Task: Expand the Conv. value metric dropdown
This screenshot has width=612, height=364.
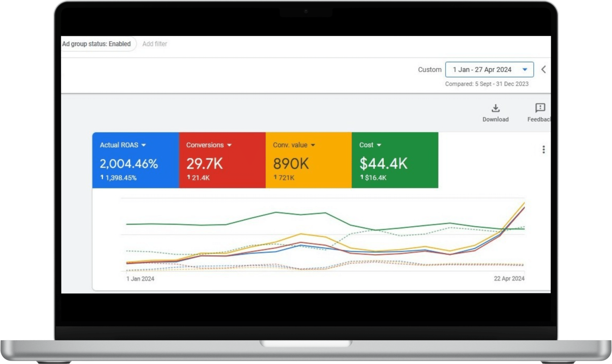Action: click(313, 145)
